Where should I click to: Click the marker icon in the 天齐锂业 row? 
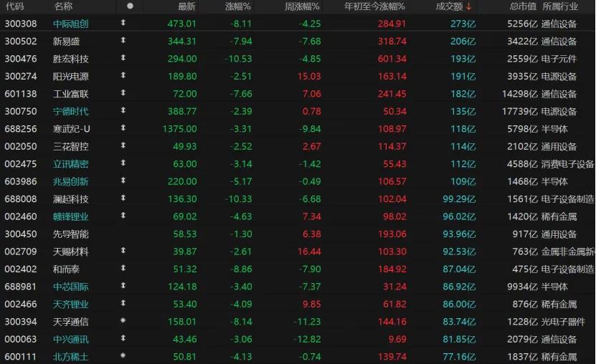point(123,303)
